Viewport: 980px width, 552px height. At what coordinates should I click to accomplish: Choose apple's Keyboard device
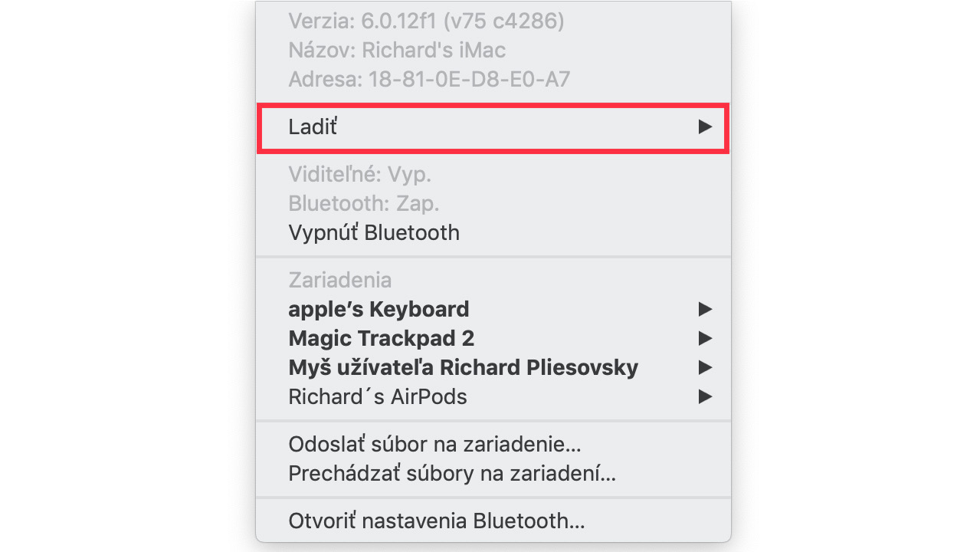tap(493, 309)
